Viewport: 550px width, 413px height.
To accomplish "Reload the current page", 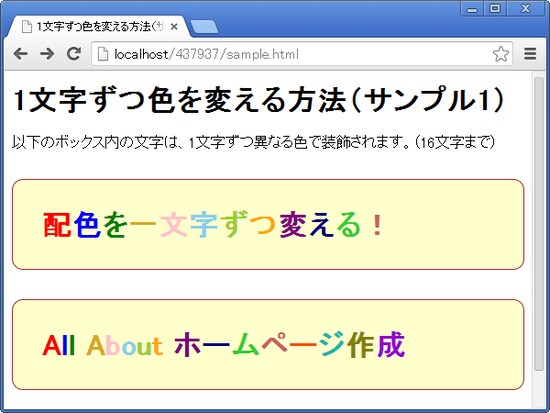I will (74, 54).
